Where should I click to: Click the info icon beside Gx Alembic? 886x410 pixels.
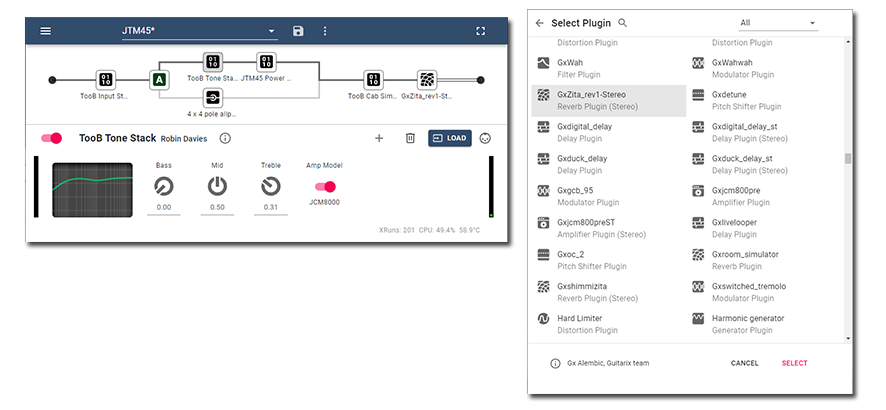[555, 364]
